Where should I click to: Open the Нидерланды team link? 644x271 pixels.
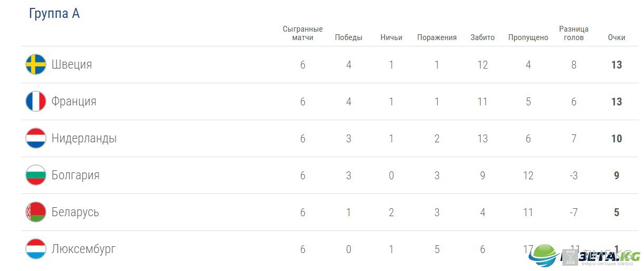[84, 138]
